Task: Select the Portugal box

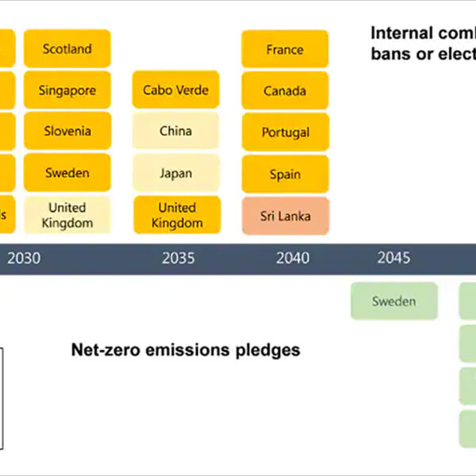Action: 285,132
